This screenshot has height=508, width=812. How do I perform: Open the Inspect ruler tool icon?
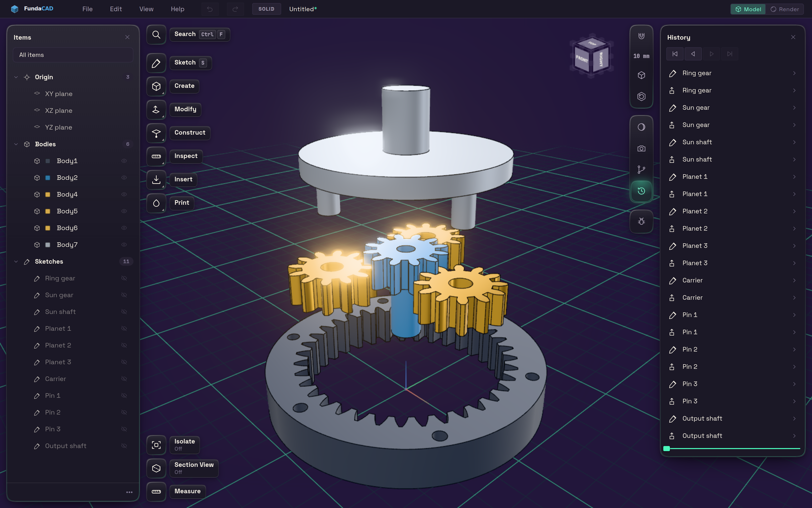pos(156,156)
